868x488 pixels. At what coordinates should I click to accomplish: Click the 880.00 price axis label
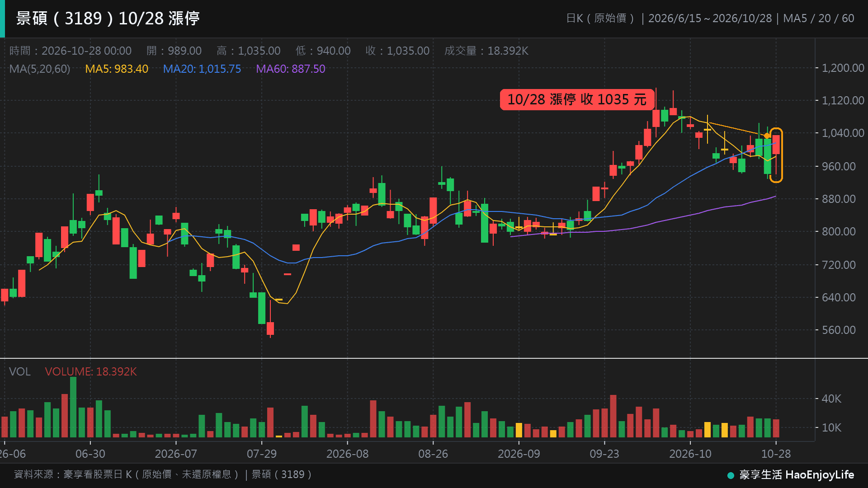839,199
